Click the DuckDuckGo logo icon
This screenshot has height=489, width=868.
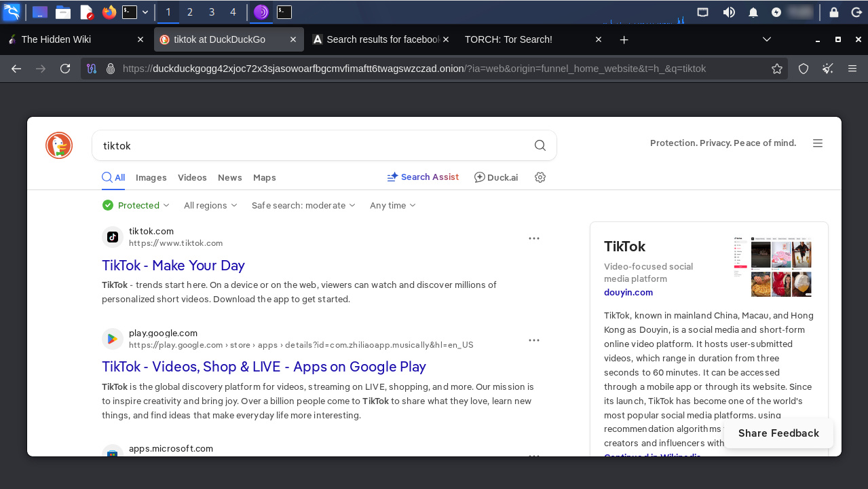coord(59,145)
